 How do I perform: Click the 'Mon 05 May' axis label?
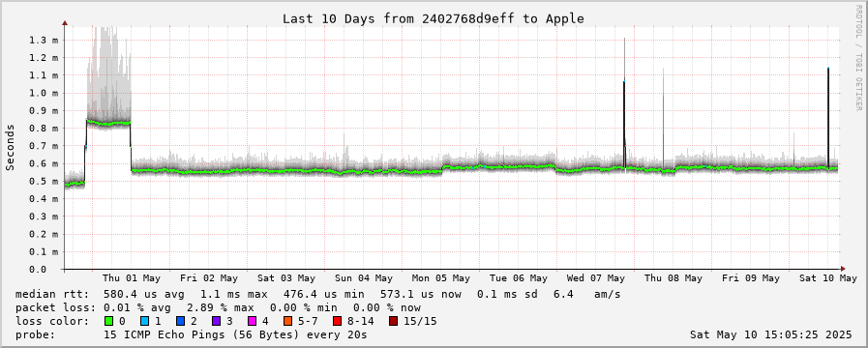tap(441, 278)
